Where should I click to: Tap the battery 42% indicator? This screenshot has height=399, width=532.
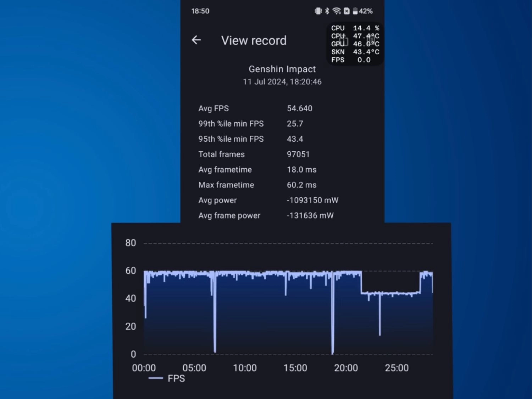coord(363,11)
